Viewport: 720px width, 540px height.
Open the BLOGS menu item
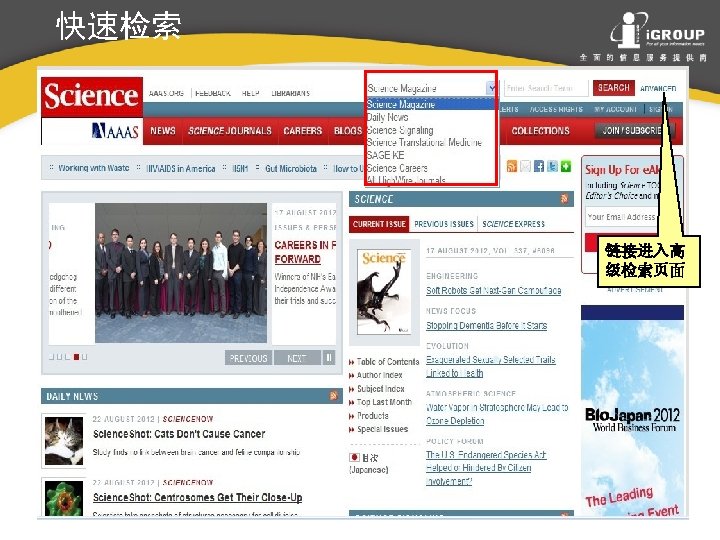click(348, 131)
